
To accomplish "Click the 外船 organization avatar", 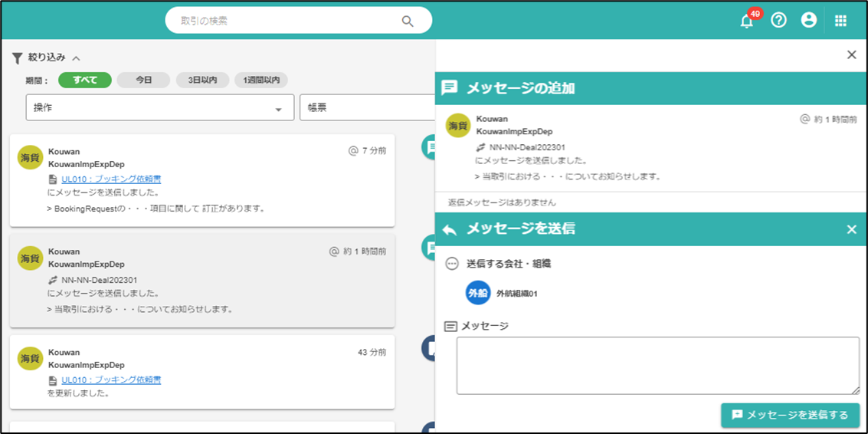I will (478, 293).
